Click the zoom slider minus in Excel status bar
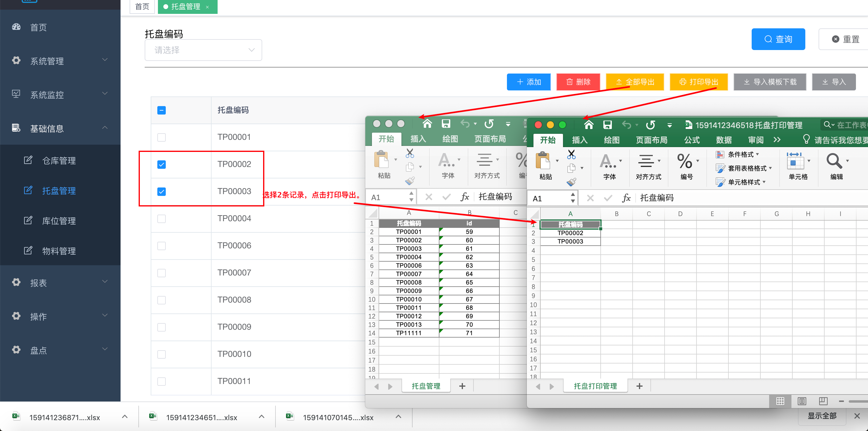Screen dimensions: 868x431 841,401
